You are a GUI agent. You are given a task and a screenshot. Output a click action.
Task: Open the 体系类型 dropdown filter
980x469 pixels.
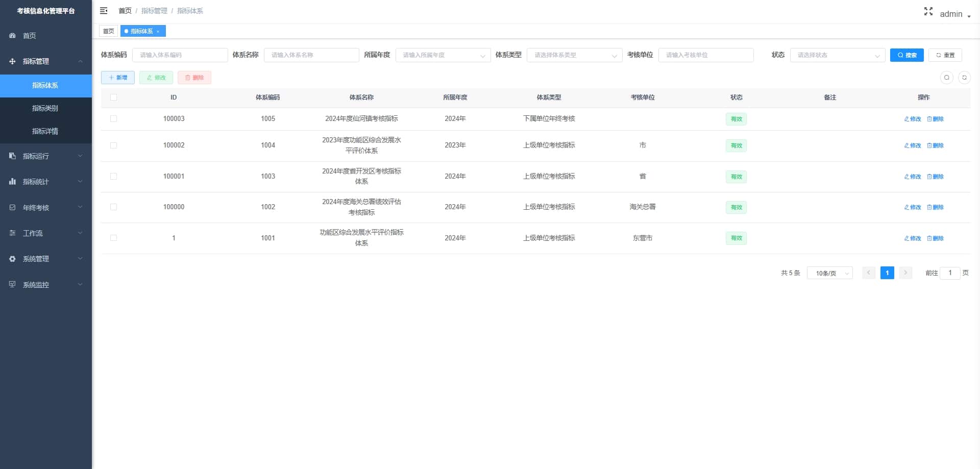point(574,55)
